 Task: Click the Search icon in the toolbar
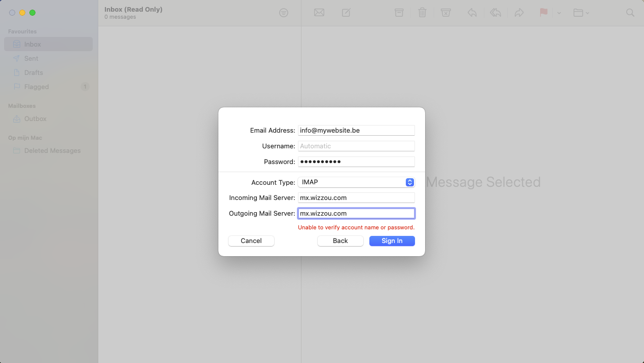(630, 13)
